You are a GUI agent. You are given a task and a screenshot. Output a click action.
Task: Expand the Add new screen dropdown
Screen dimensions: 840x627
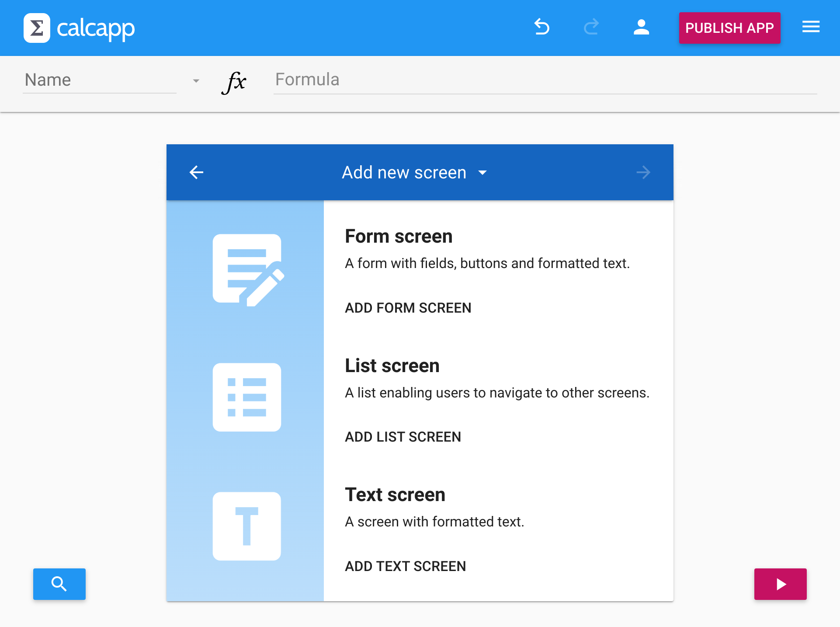point(482,173)
